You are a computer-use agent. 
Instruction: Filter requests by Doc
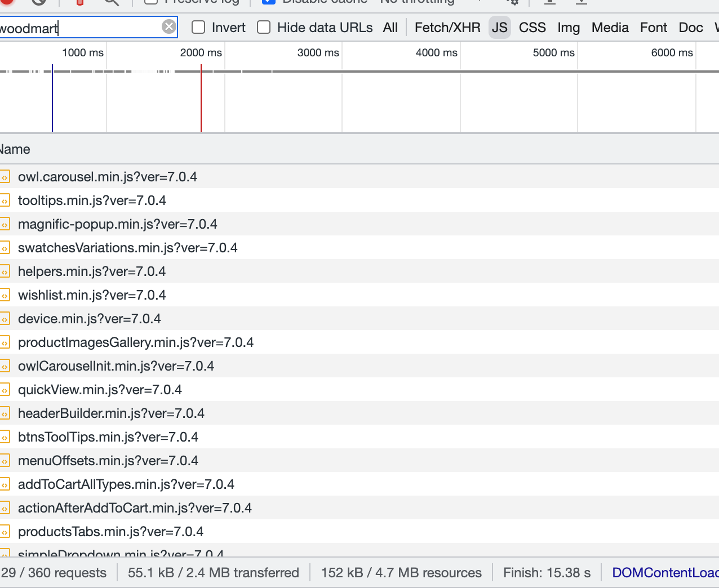[x=691, y=28]
